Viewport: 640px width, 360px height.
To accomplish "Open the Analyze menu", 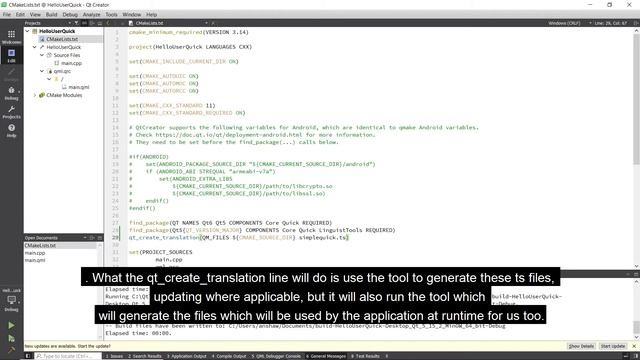I will (x=91, y=15).
